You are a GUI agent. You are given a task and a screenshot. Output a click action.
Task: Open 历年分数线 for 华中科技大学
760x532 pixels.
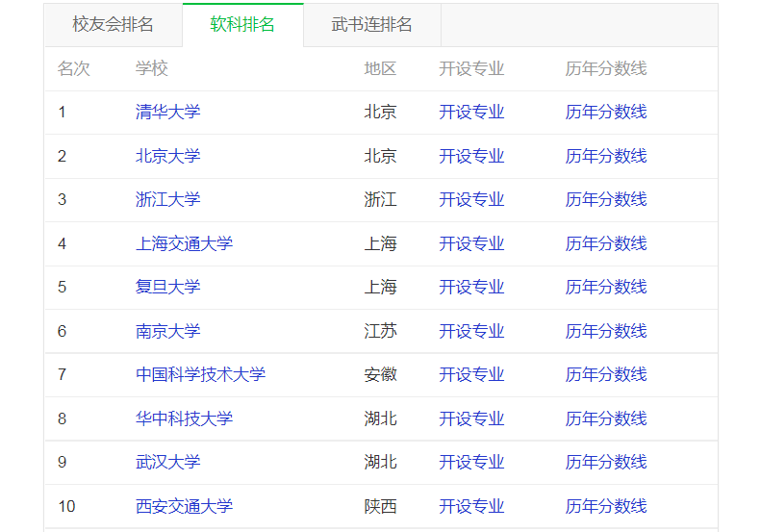click(x=606, y=418)
